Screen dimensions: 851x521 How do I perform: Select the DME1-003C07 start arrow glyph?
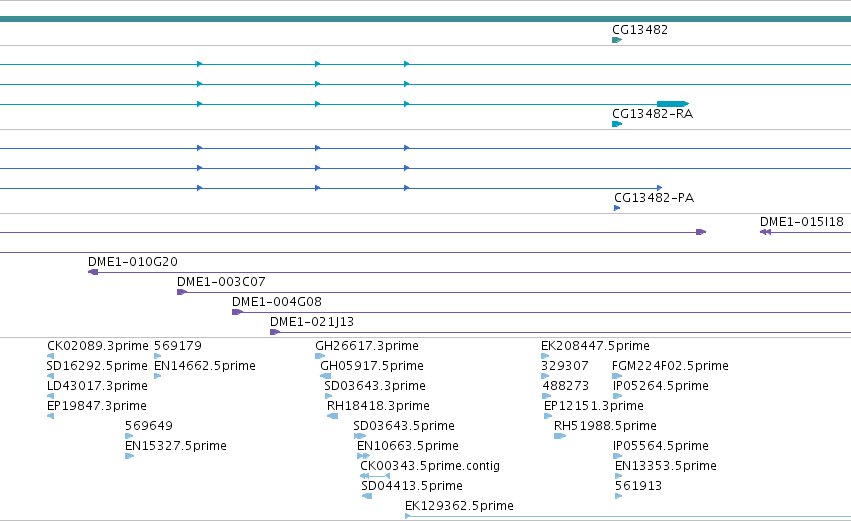pyautogui.click(x=182, y=292)
